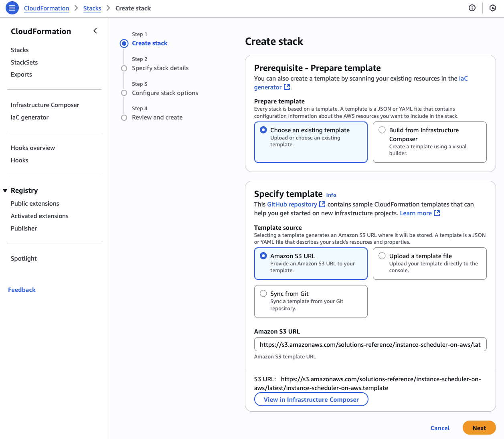Screen dimensions: 504x439
Task: Click the orange Next button
Action: click(x=479, y=428)
